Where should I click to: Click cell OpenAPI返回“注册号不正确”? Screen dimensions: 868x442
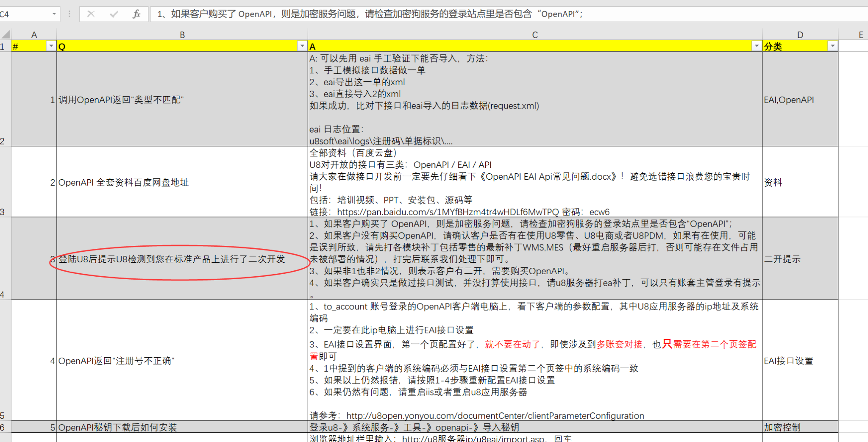coord(182,360)
